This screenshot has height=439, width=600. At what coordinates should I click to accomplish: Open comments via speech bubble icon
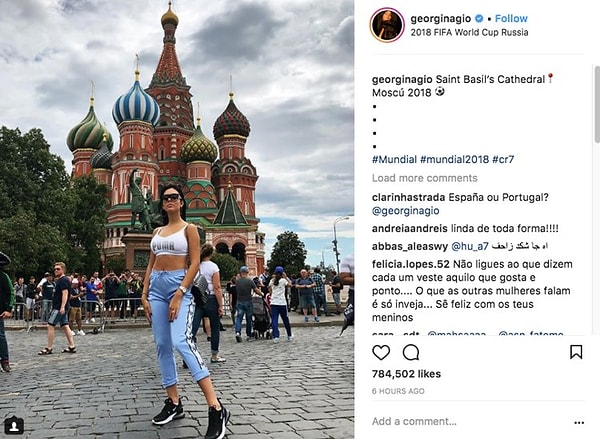click(411, 352)
